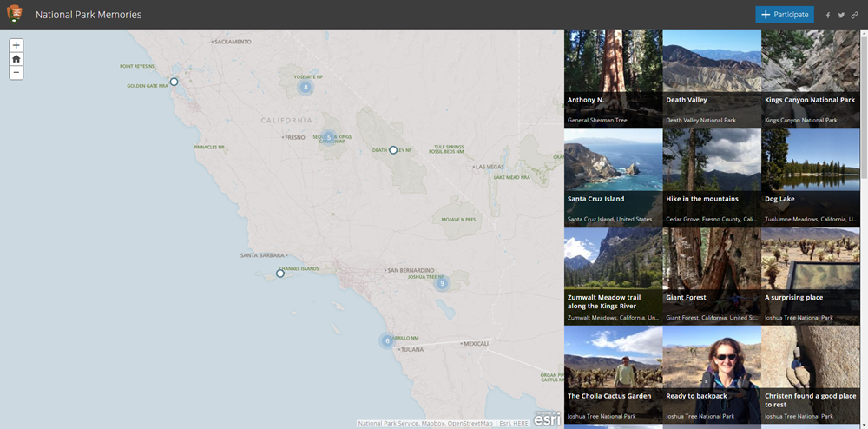Open Christen found a good place card
This screenshot has height=429, width=868.
point(811,375)
